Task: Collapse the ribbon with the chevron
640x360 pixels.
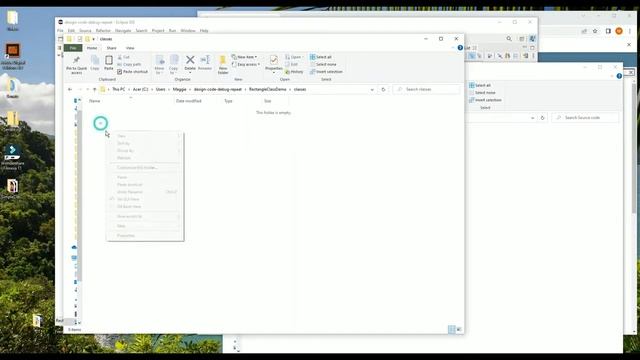Action: pyautogui.click(x=453, y=48)
